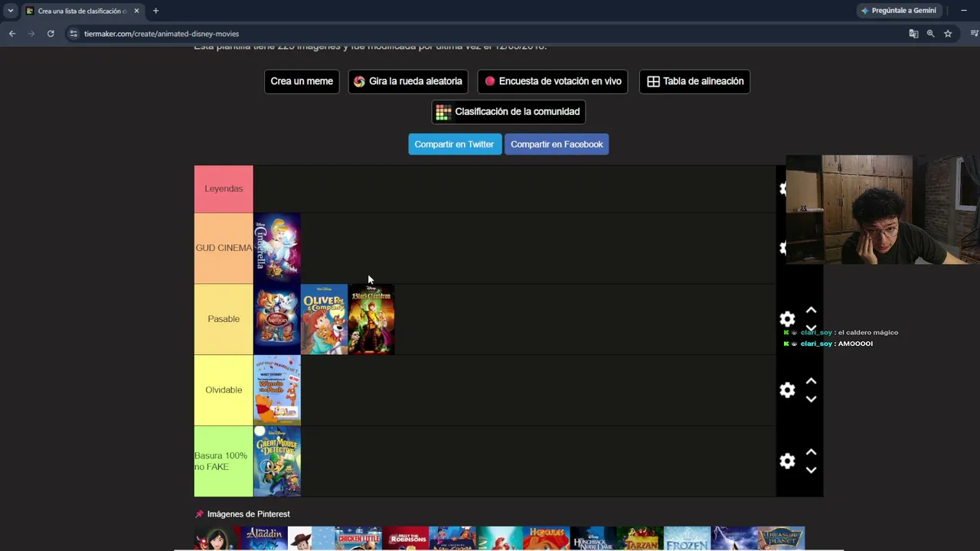980x551 pixels.
Task: Pick the Treasure Planet thumbnail
Action: tap(781, 538)
